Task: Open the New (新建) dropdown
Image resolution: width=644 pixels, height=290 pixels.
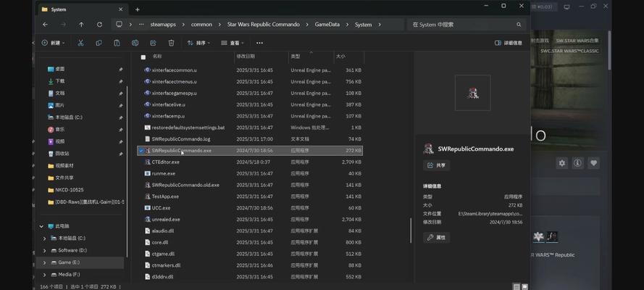Action: point(54,43)
